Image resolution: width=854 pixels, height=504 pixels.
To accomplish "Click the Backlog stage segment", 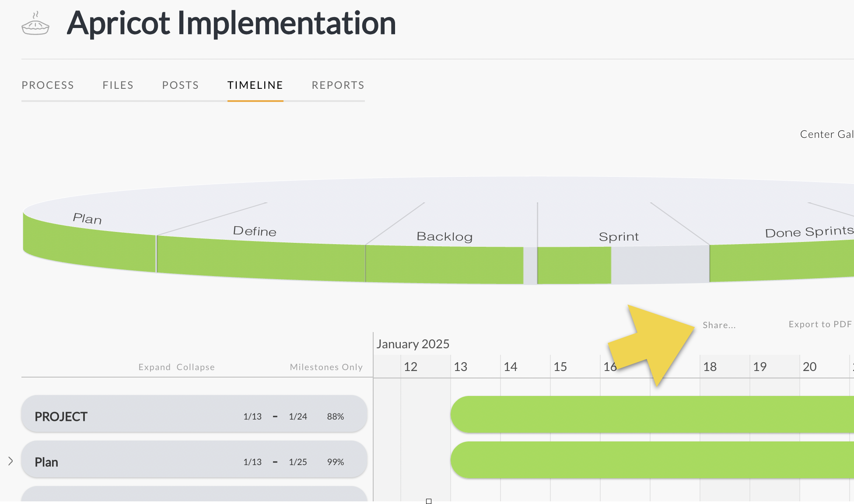I will (444, 265).
